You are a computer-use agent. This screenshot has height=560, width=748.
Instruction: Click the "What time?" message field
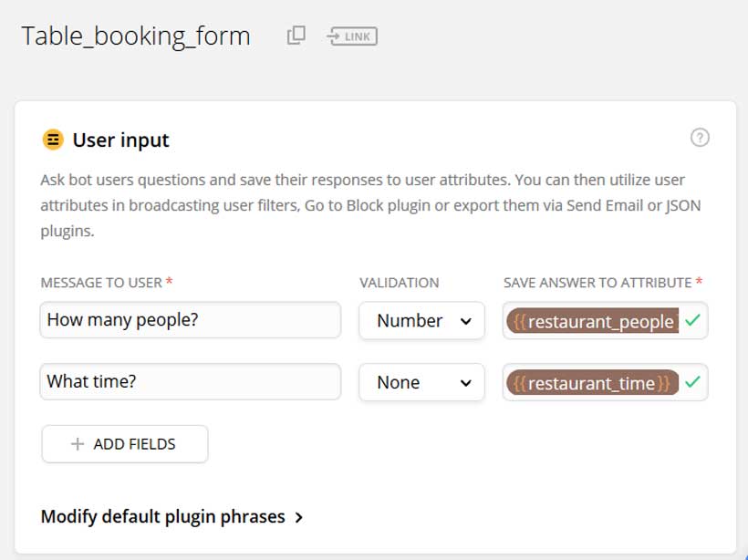click(191, 382)
